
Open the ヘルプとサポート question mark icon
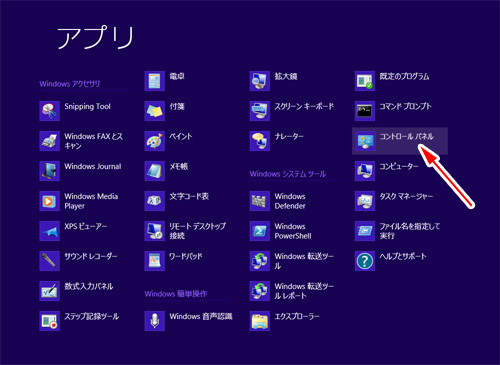point(365,261)
